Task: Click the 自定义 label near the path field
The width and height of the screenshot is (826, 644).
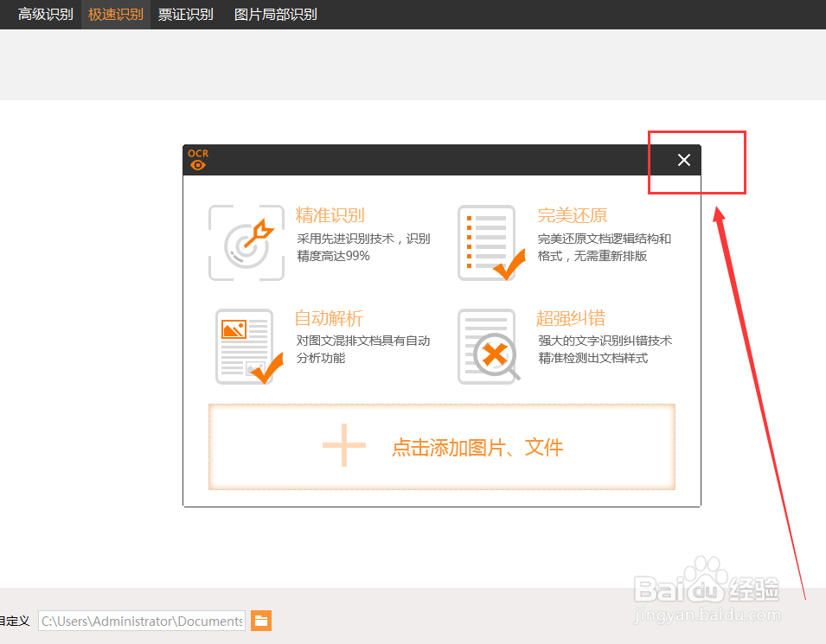Action: point(15,621)
